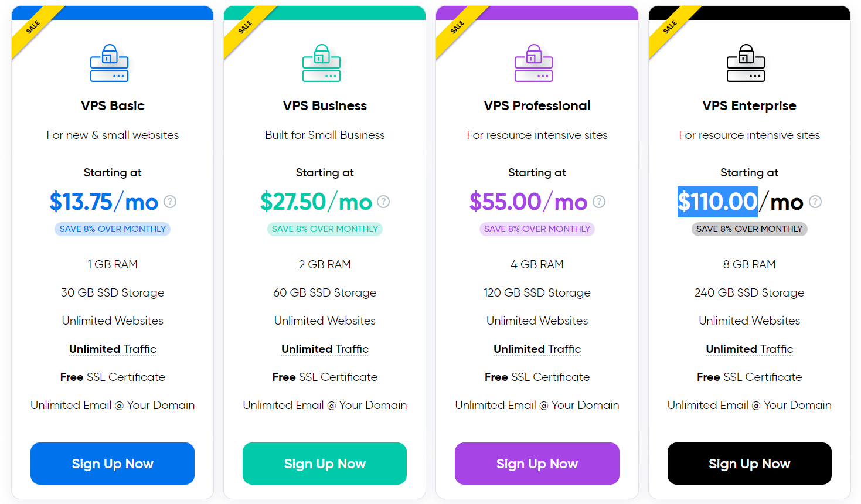Click the VPS Professional server lock icon
Image resolution: width=861 pixels, height=504 pixels.
point(534,63)
